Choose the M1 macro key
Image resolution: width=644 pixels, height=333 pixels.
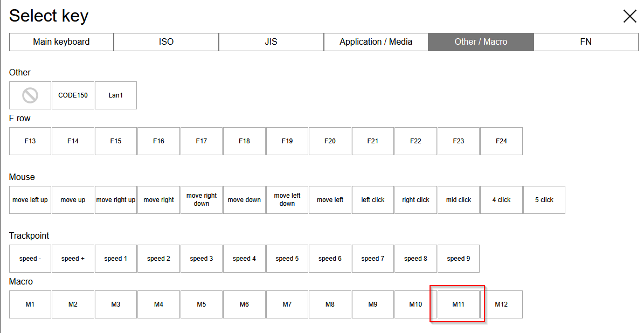30,304
